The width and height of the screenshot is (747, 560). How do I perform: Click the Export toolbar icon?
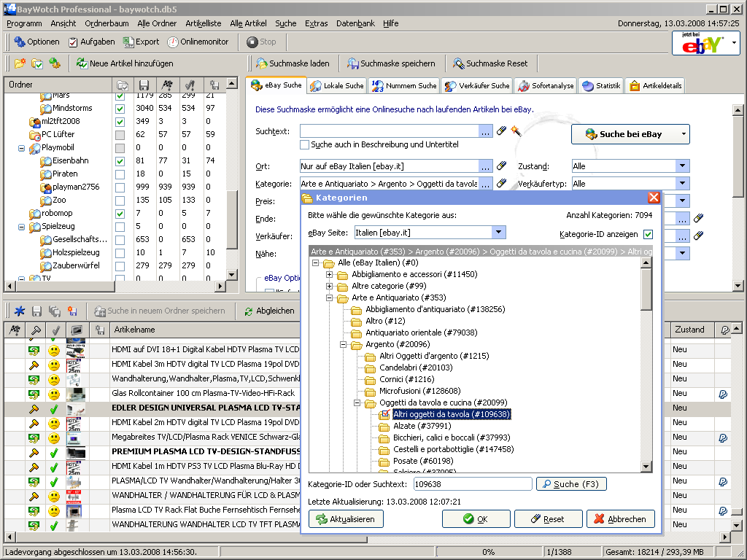(x=141, y=42)
